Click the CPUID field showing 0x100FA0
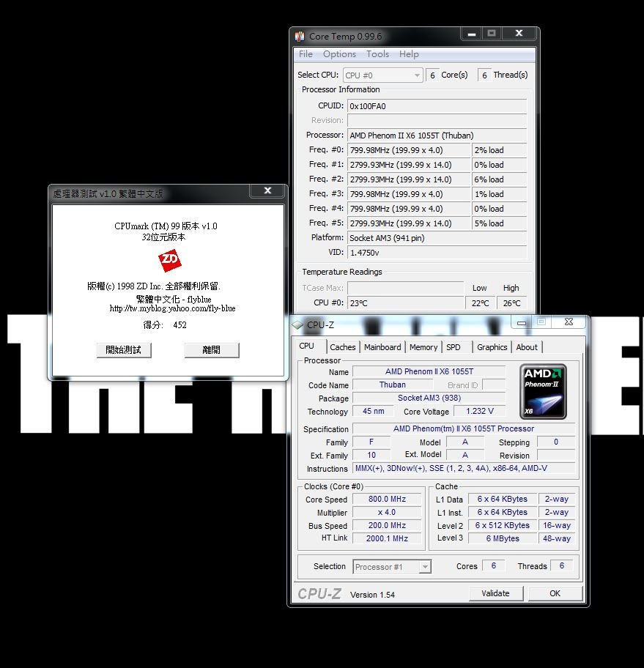 click(437, 106)
